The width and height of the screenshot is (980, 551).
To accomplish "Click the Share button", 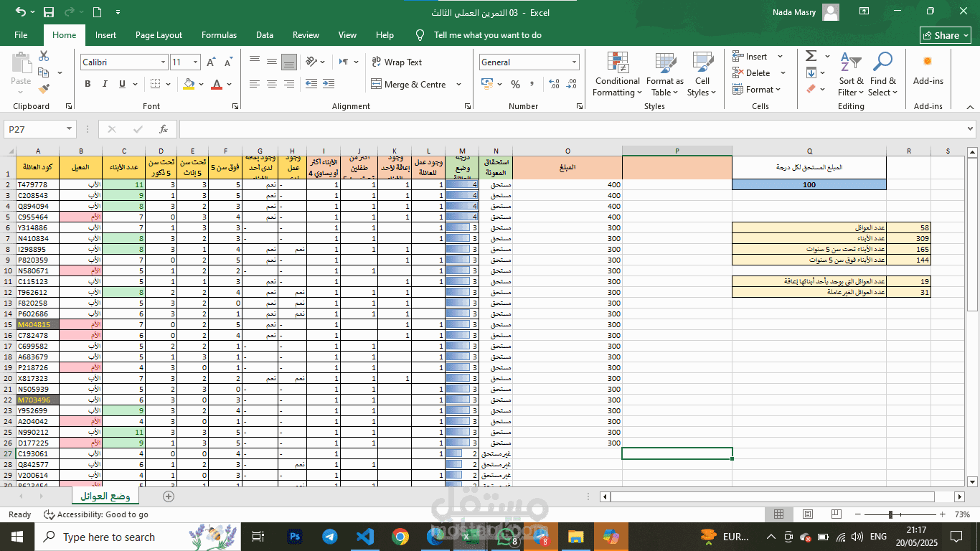I will 946,35.
